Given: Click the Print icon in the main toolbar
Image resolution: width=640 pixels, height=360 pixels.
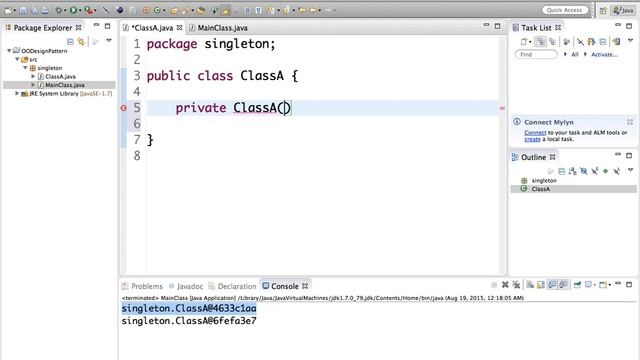Looking at the screenshot, I should [45, 10].
